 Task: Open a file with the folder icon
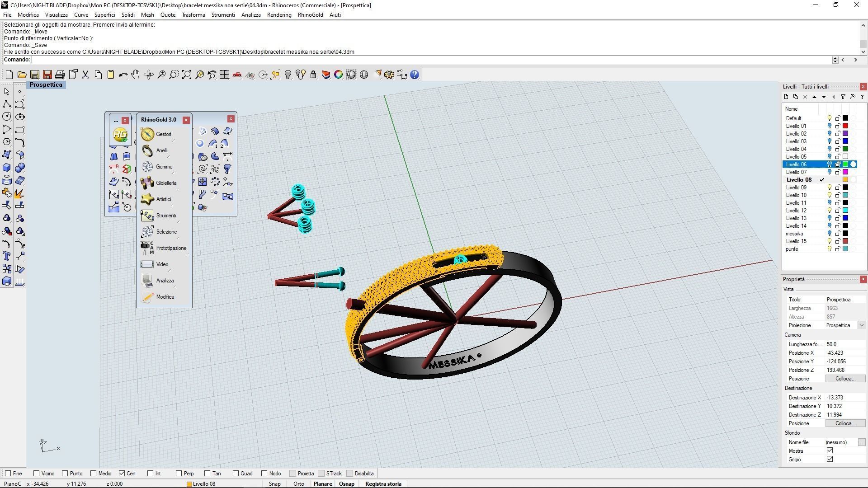pos(22,75)
